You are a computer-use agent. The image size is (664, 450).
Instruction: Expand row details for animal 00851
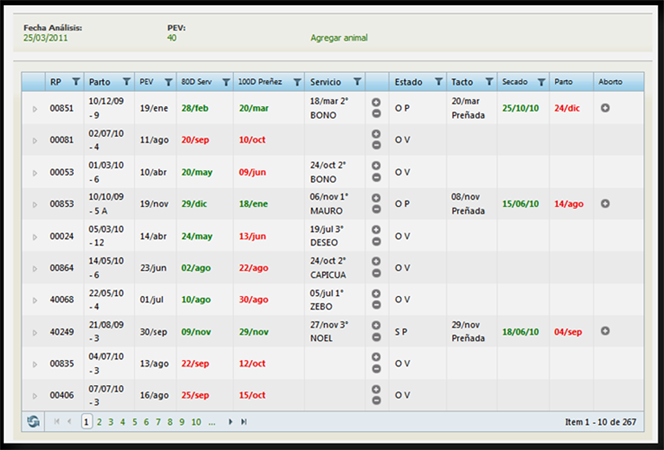coord(35,108)
